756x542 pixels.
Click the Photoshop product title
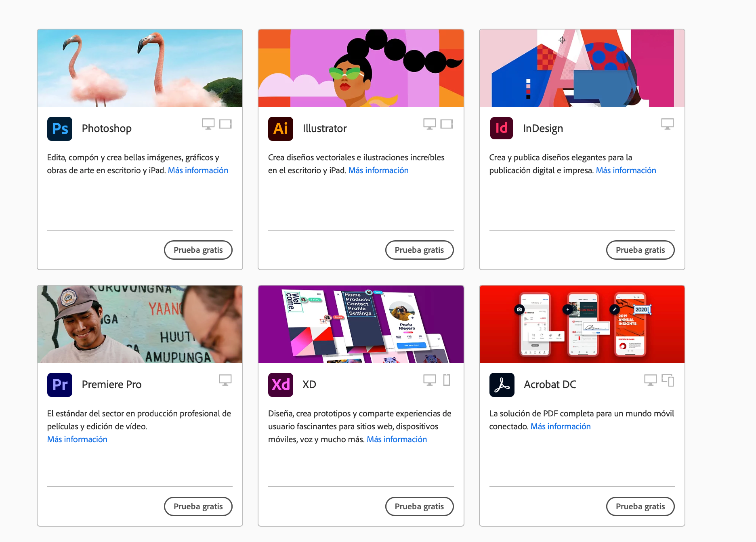tap(107, 128)
